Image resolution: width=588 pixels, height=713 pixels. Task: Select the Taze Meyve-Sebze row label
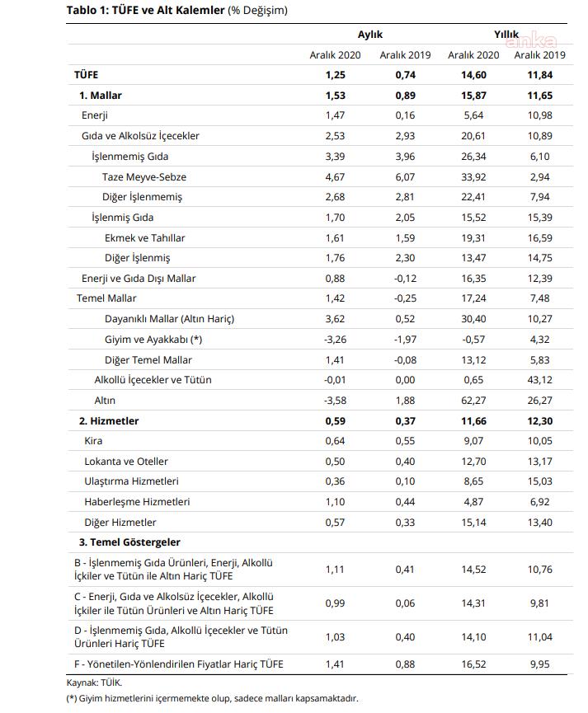point(144,177)
